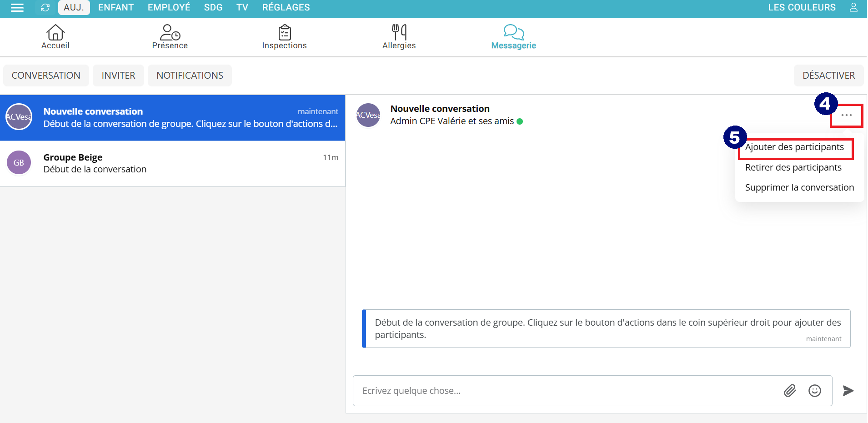The width and height of the screenshot is (868, 423).
Task: Open the user profile icon
Action: click(853, 8)
